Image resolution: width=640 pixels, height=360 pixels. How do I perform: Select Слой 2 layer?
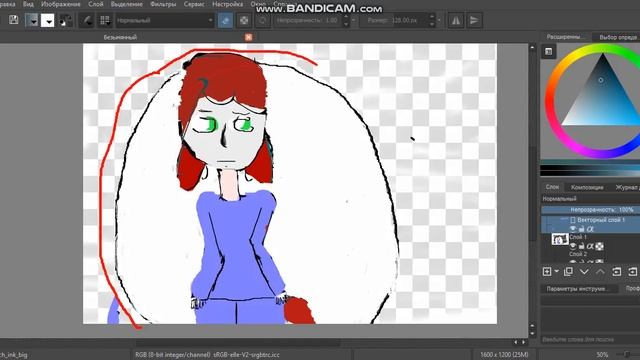point(578,254)
